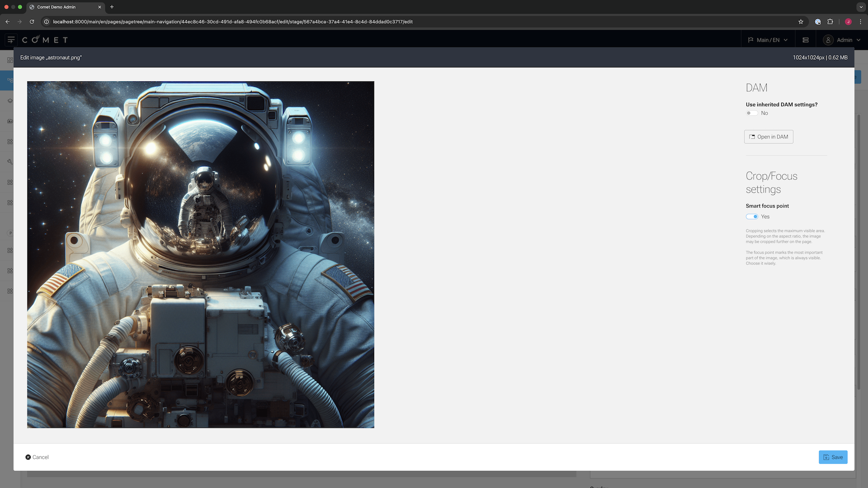Open the Chrome three-dot menu

tap(860, 22)
